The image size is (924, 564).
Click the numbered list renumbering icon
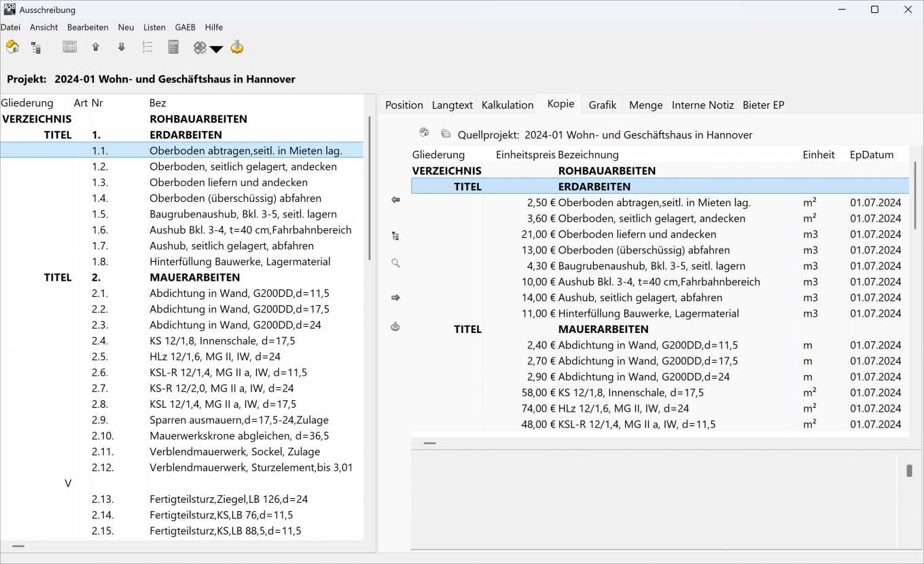point(147,47)
